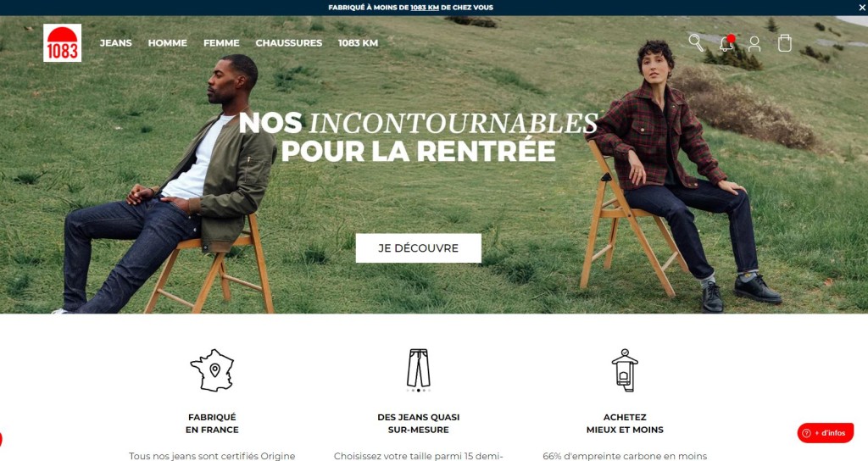Click the France map icon
The image size is (868, 461).
[x=213, y=370]
